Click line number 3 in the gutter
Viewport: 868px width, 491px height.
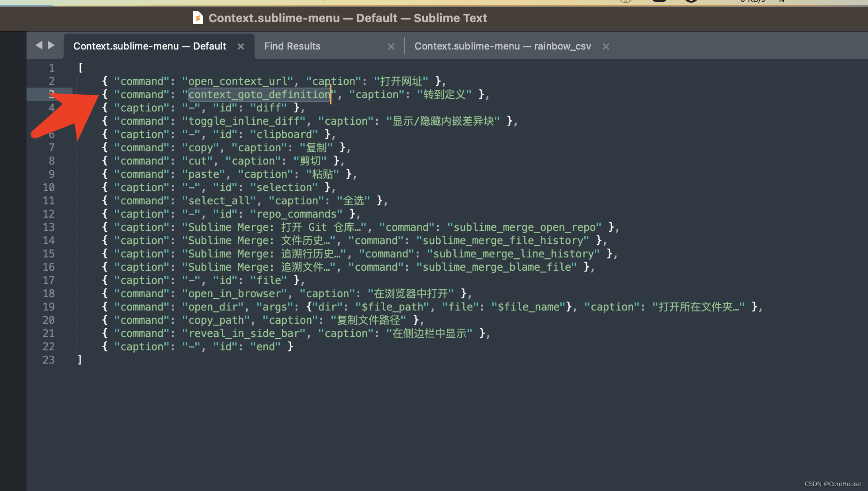pos(52,94)
